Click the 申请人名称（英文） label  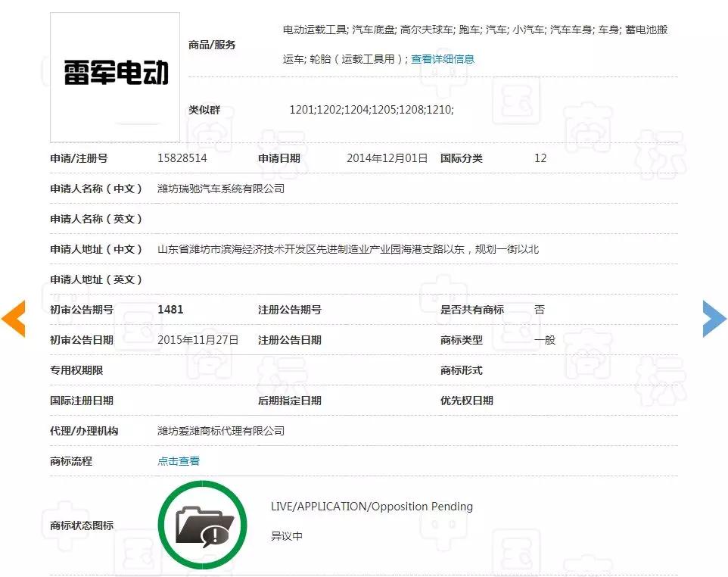coord(96,219)
